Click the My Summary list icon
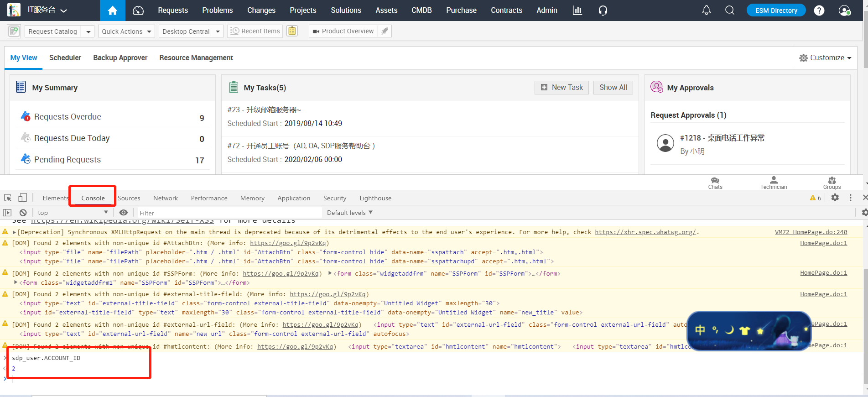The height and width of the screenshot is (397, 868). click(x=21, y=87)
